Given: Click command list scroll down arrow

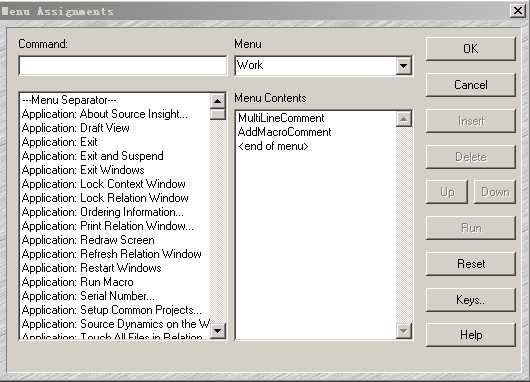Looking at the screenshot, I should click(217, 331).
